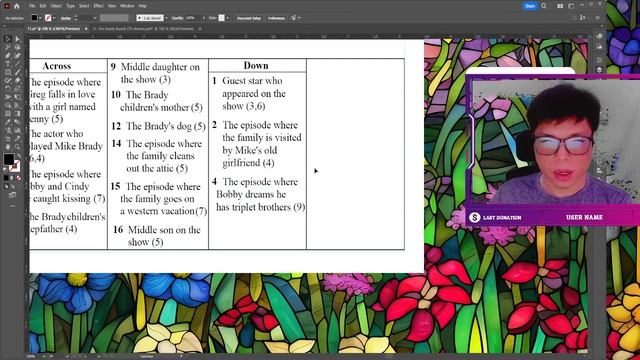Click the Opacity value field
Image resolution: width=640 pixels, height=360 pixels.
point(193,18)
